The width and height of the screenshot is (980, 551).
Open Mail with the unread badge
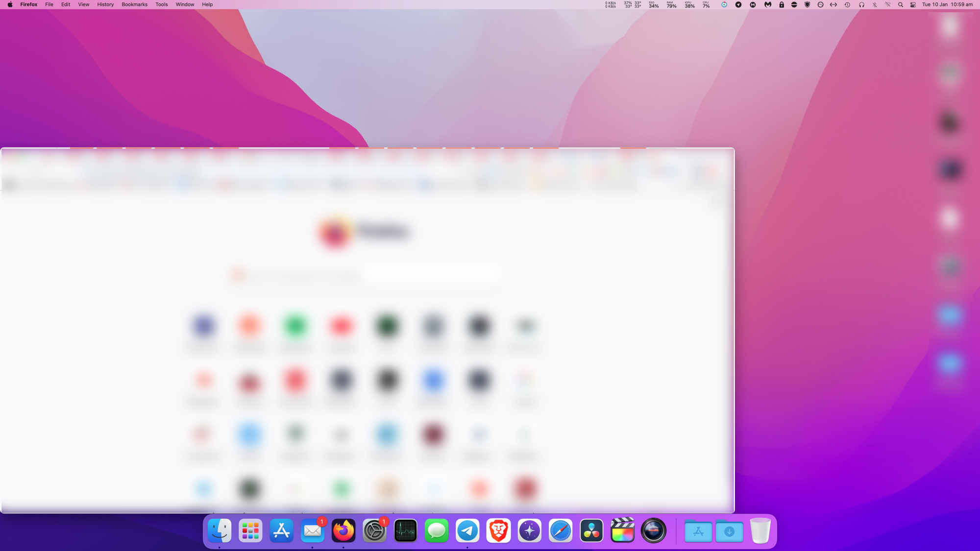(x=313, y=530)
